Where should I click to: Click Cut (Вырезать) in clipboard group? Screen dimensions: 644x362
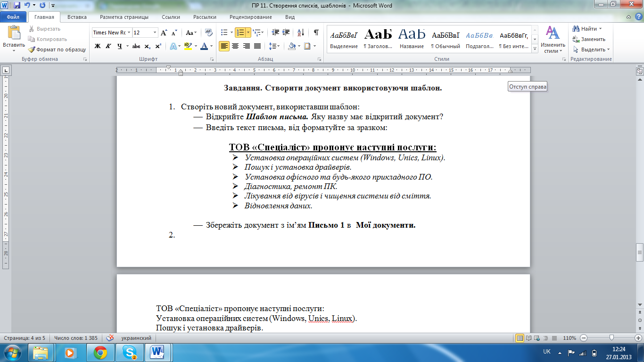coord(44,29)
